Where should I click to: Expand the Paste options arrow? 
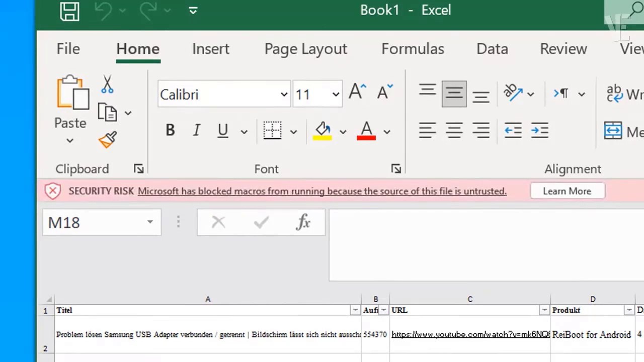(x=70, y=140)
